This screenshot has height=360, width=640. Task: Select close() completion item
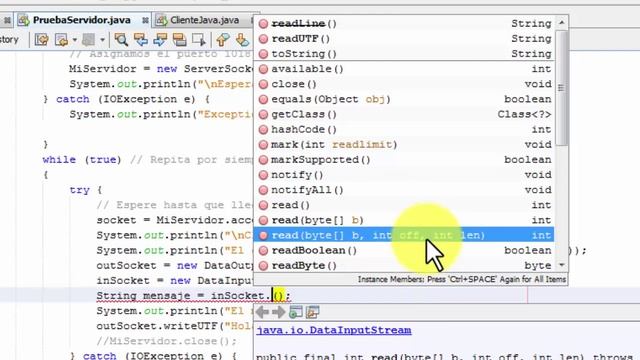coord(404,84)
